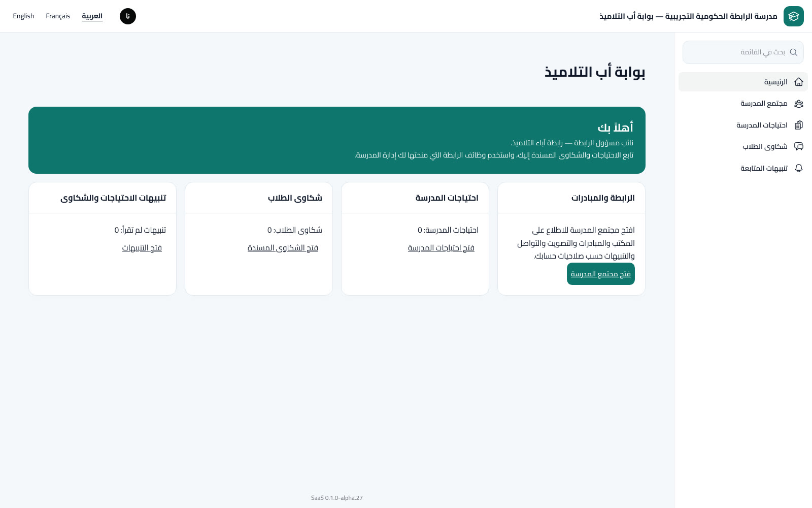Click the search magnifier icon in sidebar
The image size is (812, 508).
pos(794,52)
